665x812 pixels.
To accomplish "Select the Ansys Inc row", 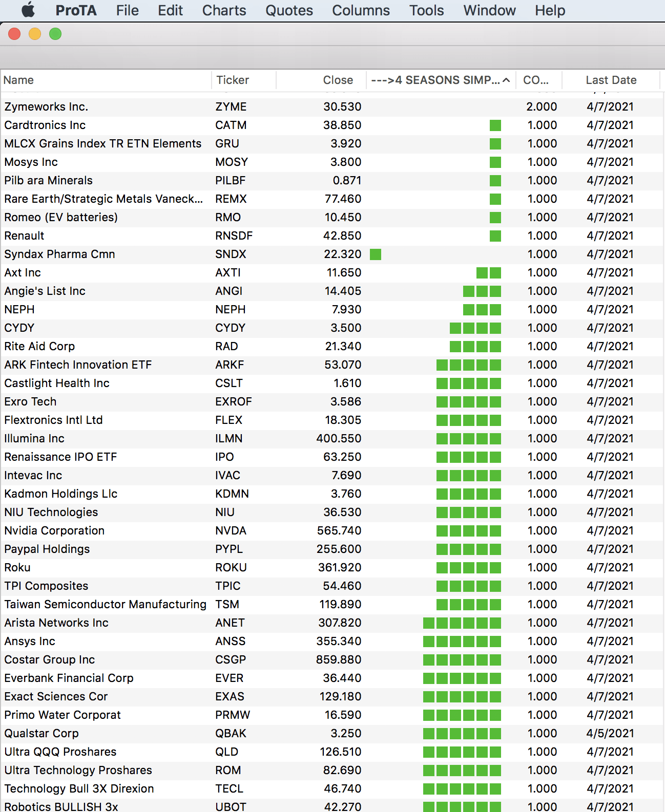I will coord(332,641).
